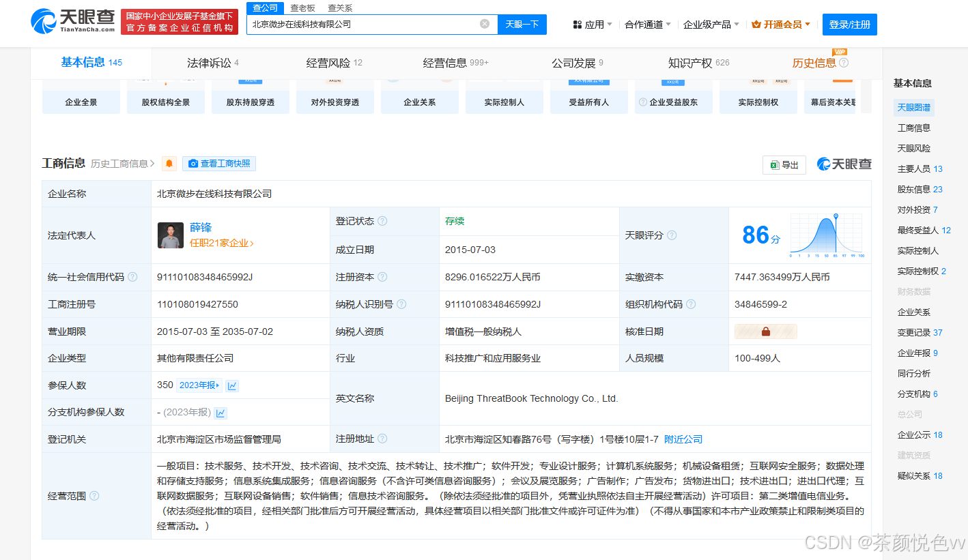
Task: Open trend chart icon for 参保人数
Action: coord(232,385)
